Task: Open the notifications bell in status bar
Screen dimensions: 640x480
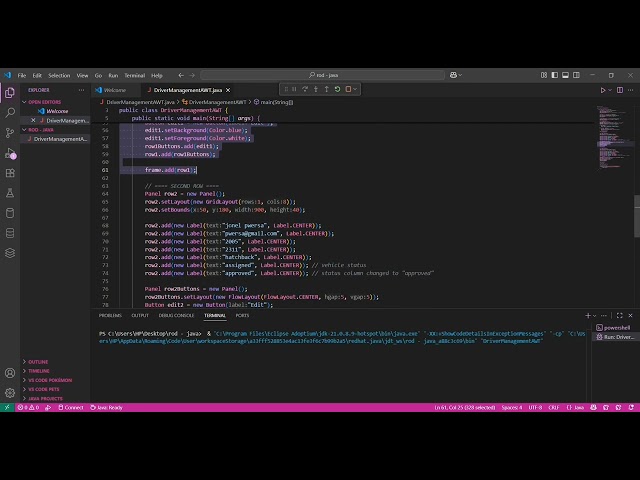Action: (631, 407)
